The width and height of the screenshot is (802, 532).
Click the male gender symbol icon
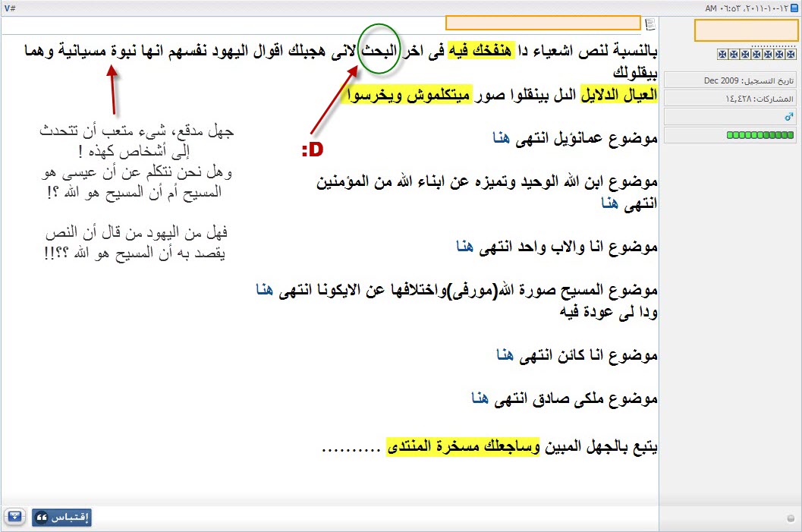pos(788,117)
